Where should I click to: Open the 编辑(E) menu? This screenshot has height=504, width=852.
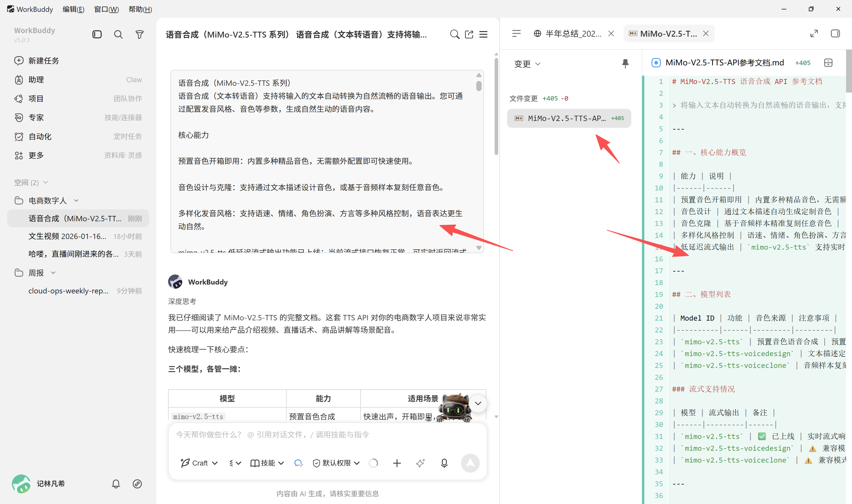point(73,9)
